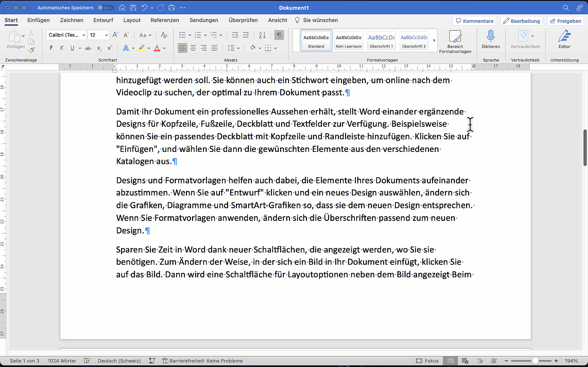Toggle bold formatting
This screenshot has width=588, height=367.
click(51, 48)
